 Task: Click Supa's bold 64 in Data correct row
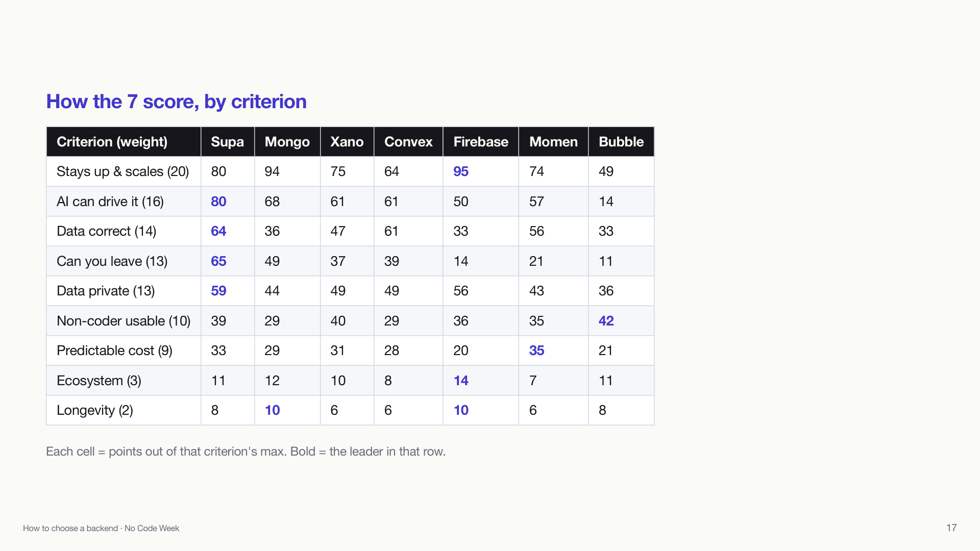click(218, 231)
